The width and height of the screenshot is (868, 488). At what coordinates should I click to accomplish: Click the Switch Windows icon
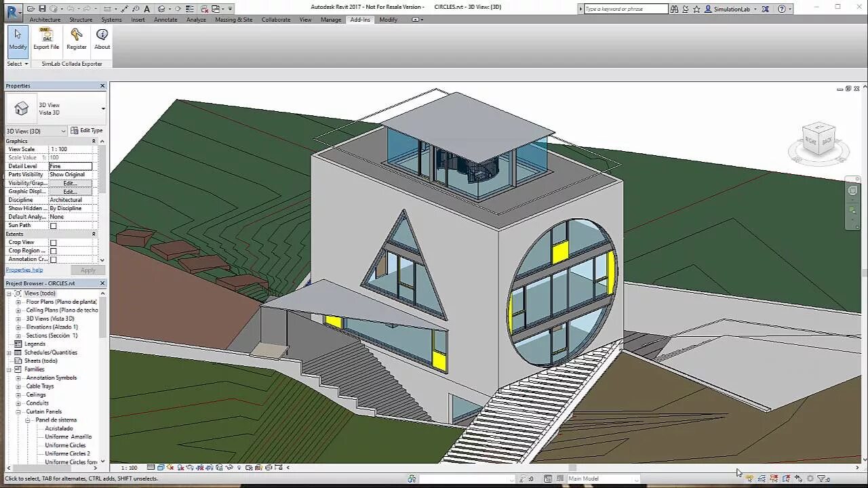click(216, 9)
